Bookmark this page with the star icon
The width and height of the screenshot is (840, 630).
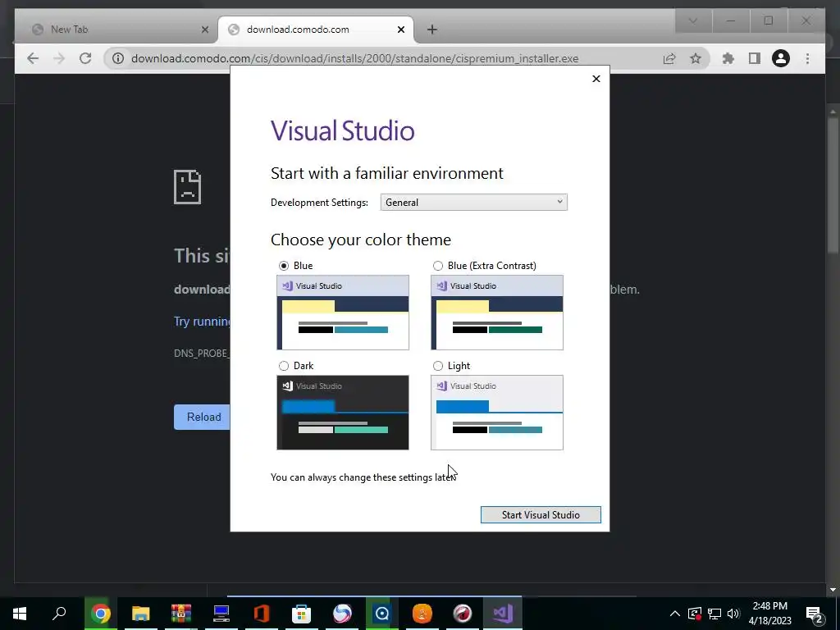696,58
